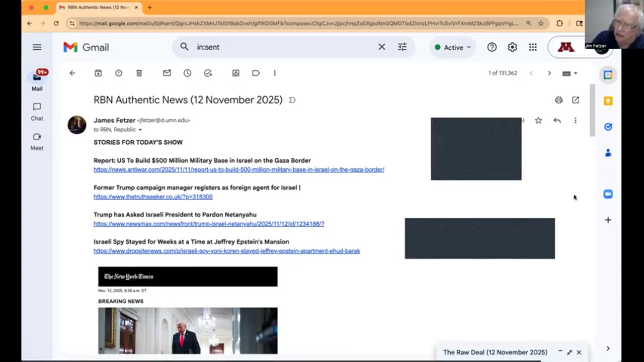Expand The Raw Deal compose to full screen
644x362 pixels.
pos(570,352)
